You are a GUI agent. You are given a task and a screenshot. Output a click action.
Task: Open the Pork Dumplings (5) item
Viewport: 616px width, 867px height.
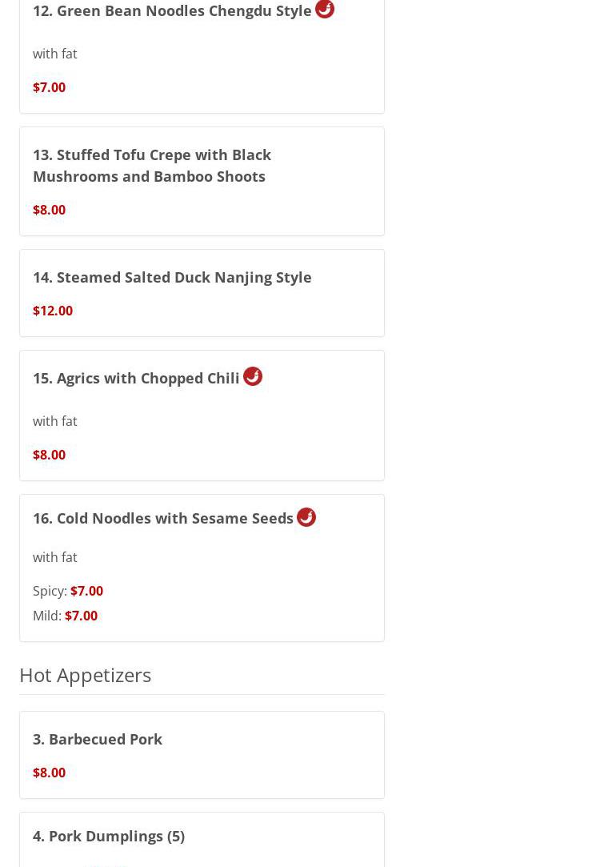point(109,836)
